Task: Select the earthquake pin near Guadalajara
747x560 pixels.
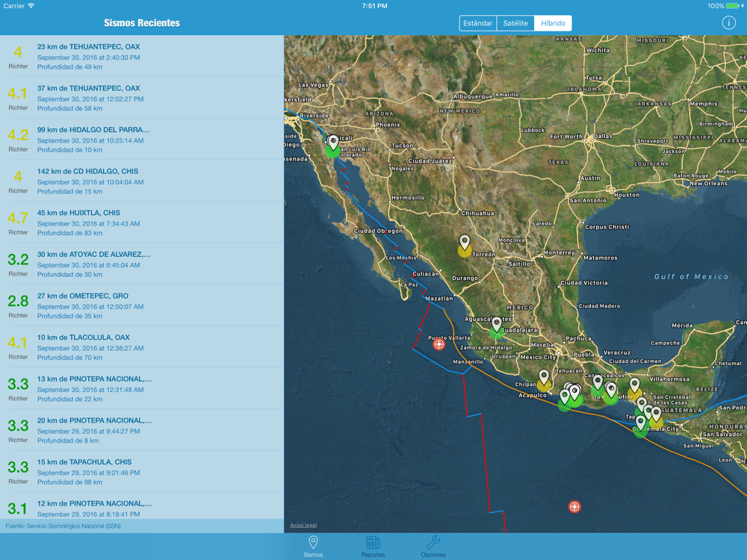Action: (497, 324)
